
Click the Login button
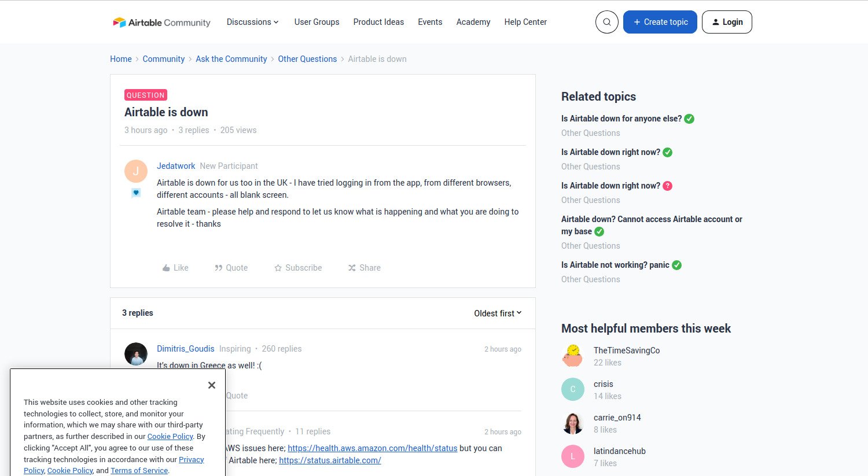coord(726,22)
